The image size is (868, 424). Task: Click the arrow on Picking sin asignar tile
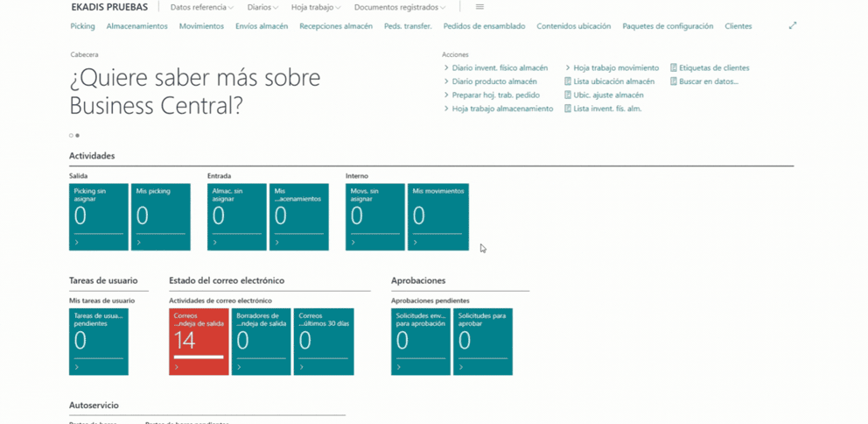coord(77,243)
